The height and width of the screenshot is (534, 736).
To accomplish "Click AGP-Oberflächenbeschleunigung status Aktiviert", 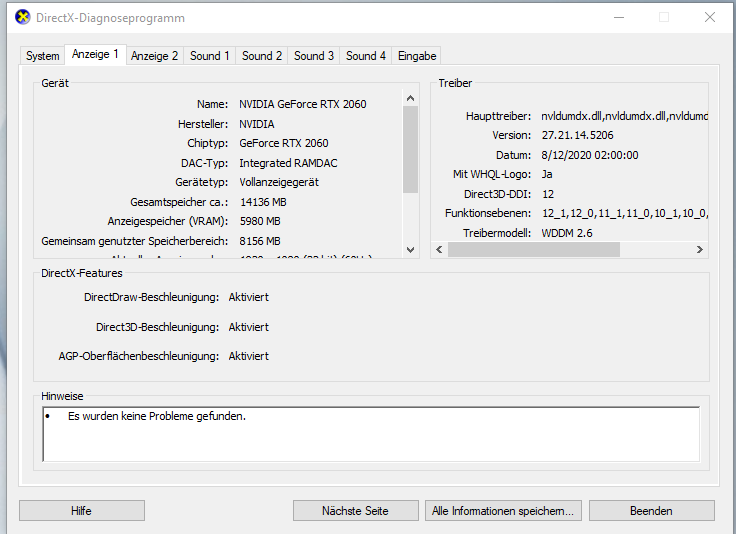I will click(249, 357).
